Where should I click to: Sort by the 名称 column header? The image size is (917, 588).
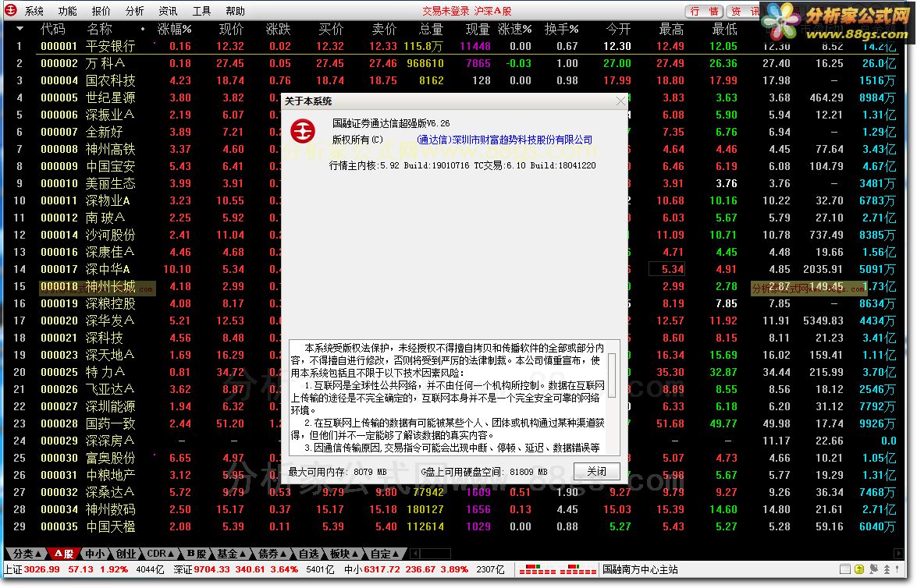(99, 29)
